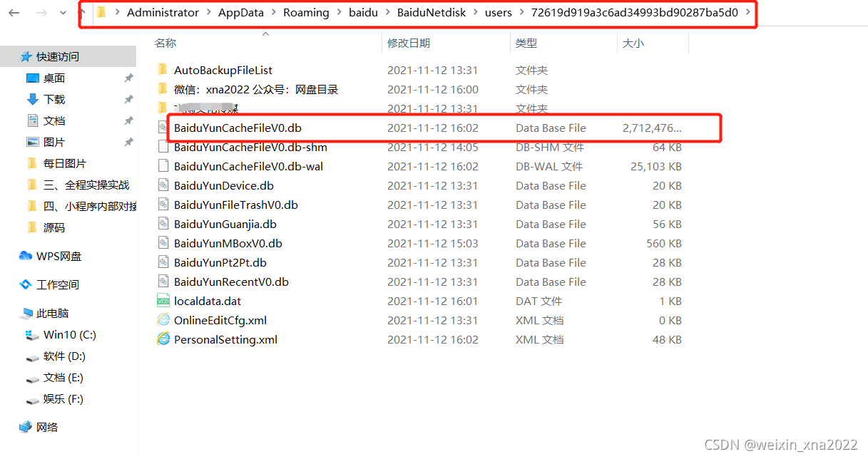Image resolution: width=868 pixels, height=459 pixels.
Task: Open the recent locations dropdown arrow
Action: 63,13
